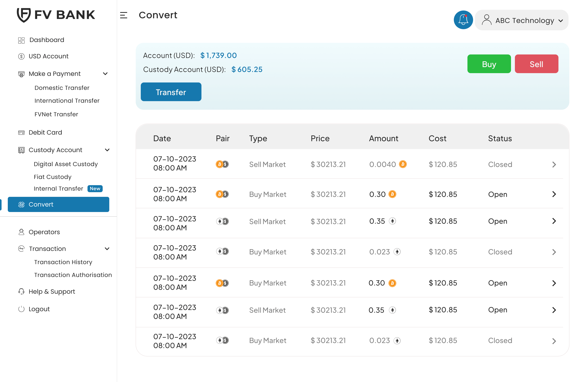
Task: Collapse the Make a Payment submenu
Action: (105, 74)
